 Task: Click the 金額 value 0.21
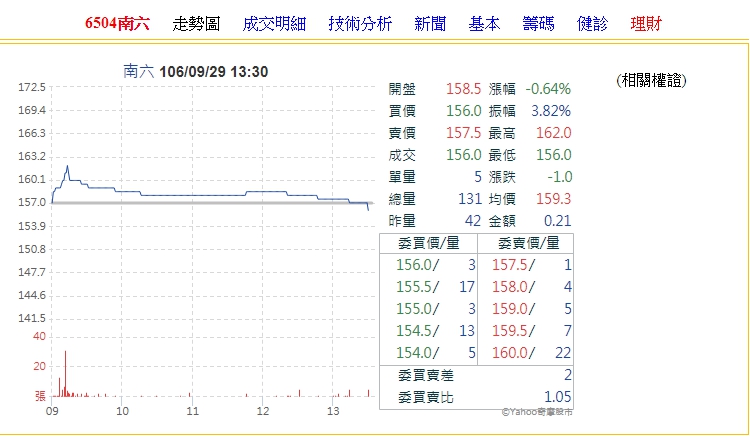pyautogui.click(x=557, y=221)
